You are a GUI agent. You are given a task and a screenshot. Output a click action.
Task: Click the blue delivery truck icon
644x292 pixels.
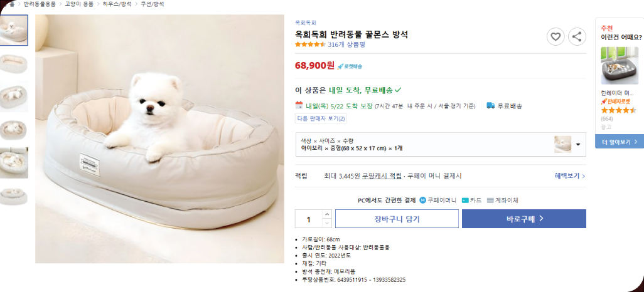click(x=490, y=106)
